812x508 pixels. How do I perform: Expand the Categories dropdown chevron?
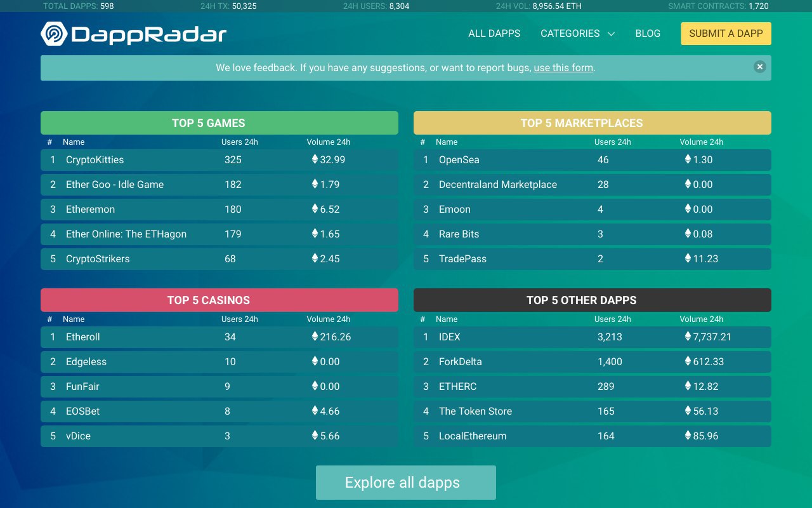[x=612, y=34]
